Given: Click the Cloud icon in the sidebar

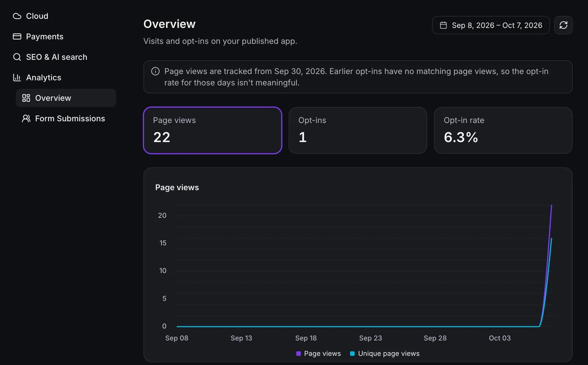Looking at the screenshot, I should pyautogui.click(x=17, y=16).
